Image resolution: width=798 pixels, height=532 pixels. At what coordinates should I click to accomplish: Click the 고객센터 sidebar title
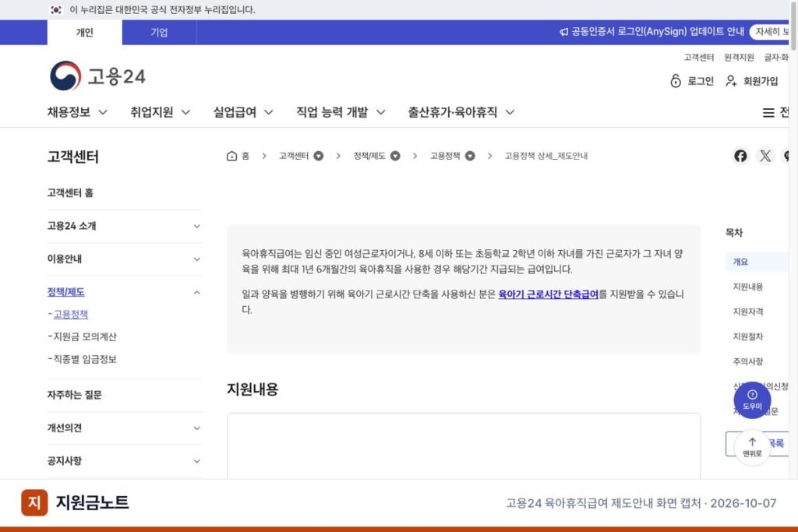point(72,157)
